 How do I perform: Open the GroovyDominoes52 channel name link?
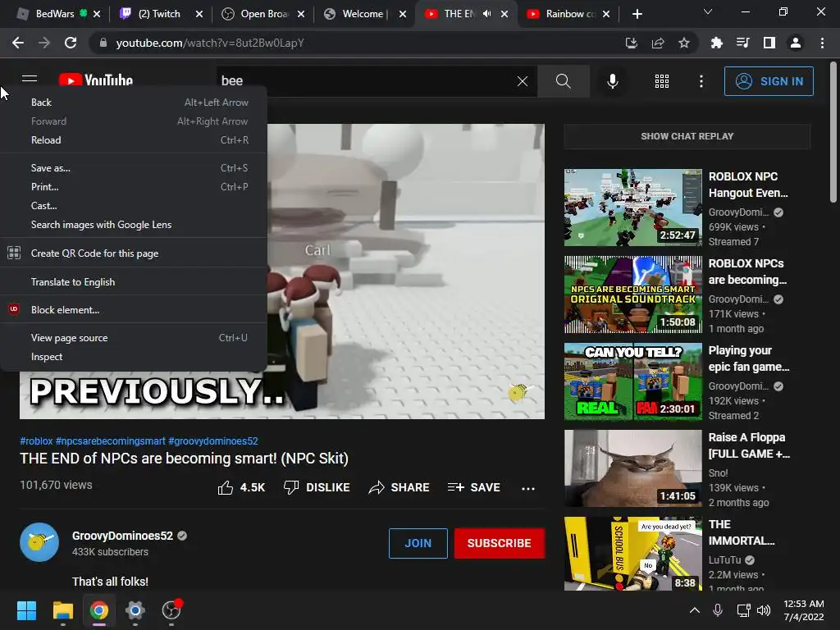123,536
